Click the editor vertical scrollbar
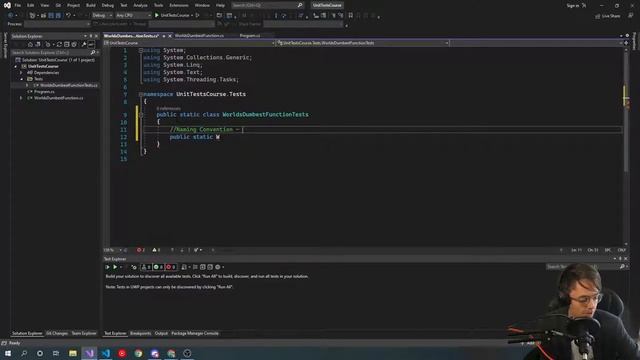This screenshot has height=360, width=640. [626, 147]
